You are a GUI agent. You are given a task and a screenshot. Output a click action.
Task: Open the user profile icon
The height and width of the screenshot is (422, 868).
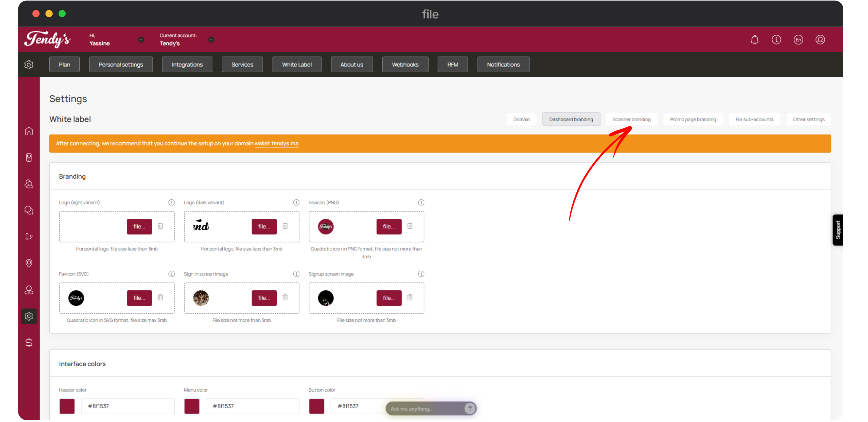[820, 40]
